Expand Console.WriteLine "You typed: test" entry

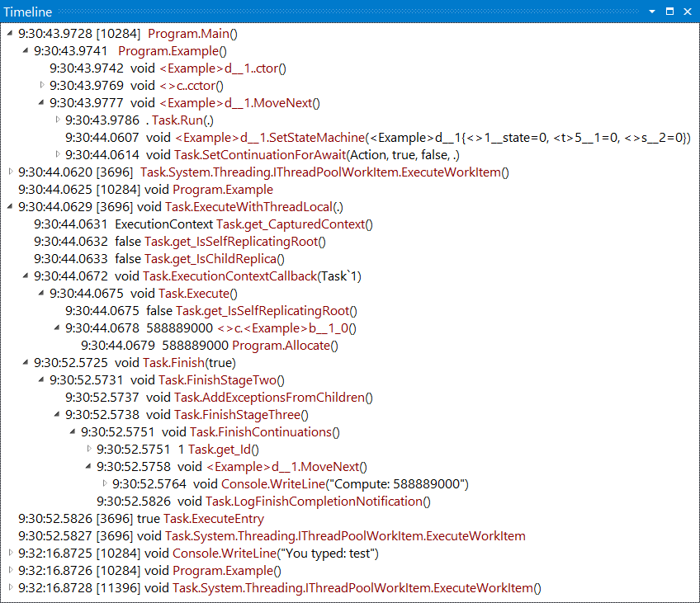coord(10,553)
